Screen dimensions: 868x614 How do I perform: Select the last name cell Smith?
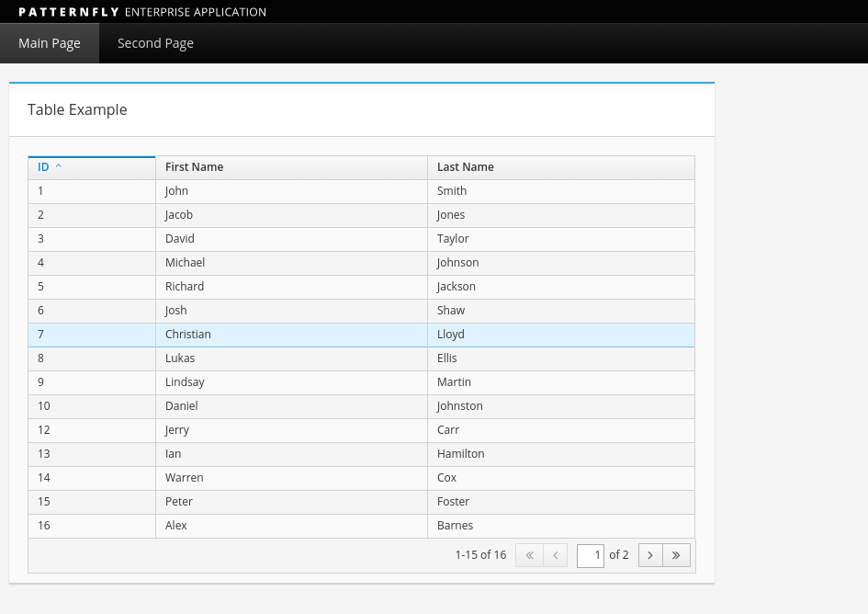point(561,191)
